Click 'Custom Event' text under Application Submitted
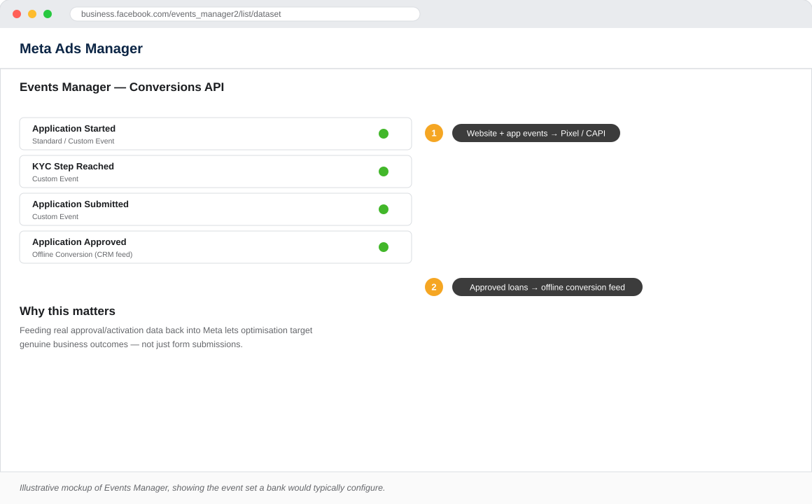Image resolution: width=812 pixels, height=504 pixels. [x=55, y=216]
